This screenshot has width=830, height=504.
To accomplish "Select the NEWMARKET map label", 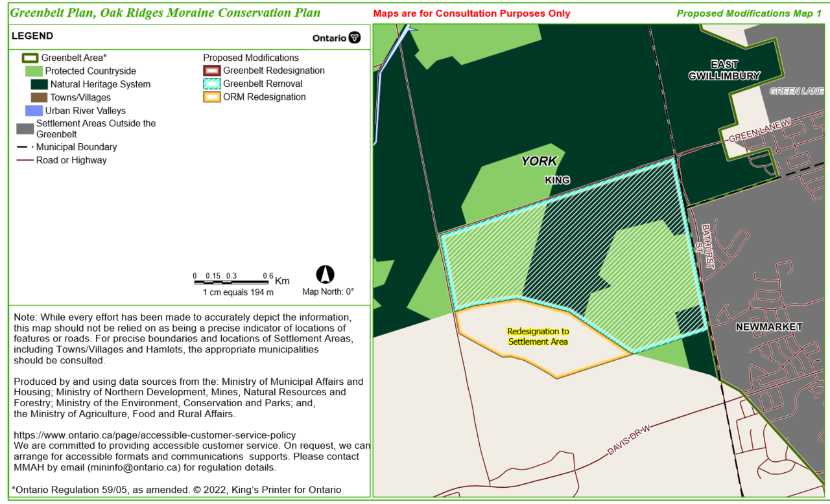I will click(x=768, y=327).
